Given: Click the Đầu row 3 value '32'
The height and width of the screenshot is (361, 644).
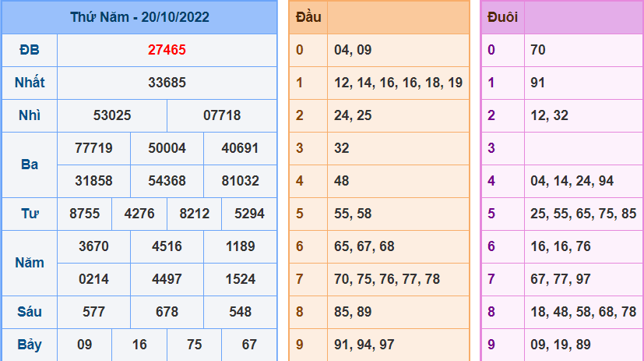Looking at the screenshot, I should pyautogui.click(x=342, y=148).
